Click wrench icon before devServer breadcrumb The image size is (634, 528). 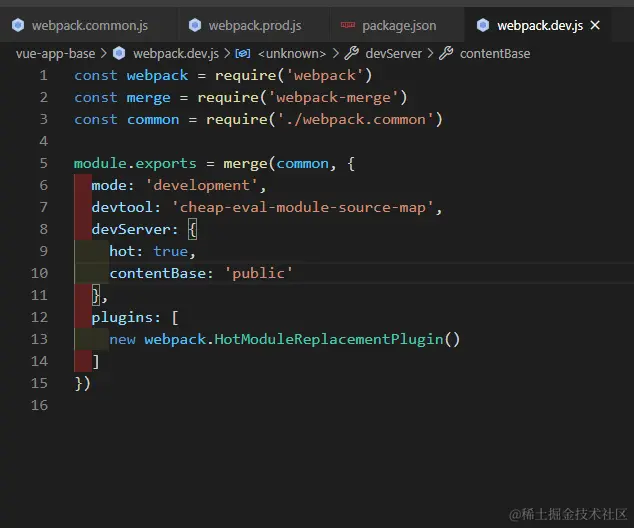coord(352,53)
